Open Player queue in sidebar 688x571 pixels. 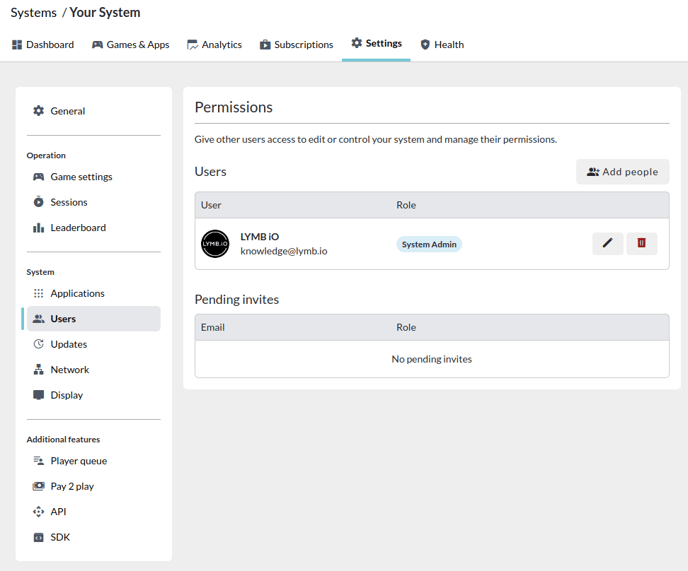click(93, 461)
